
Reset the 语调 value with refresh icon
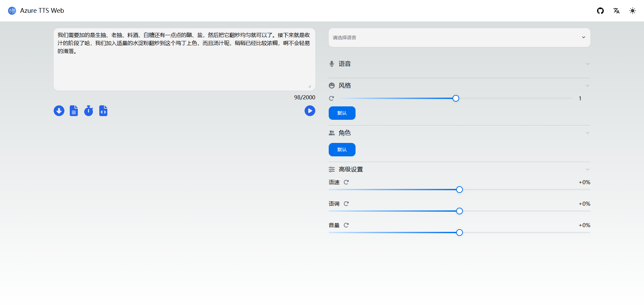click(347, 203)
